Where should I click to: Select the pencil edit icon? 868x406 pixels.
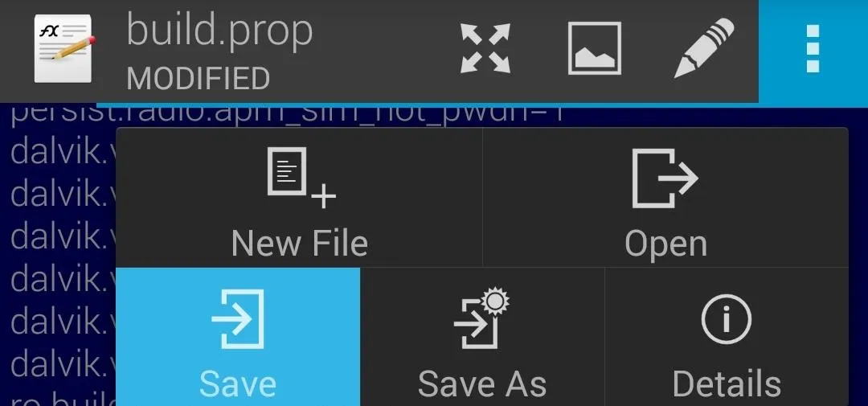704,47
